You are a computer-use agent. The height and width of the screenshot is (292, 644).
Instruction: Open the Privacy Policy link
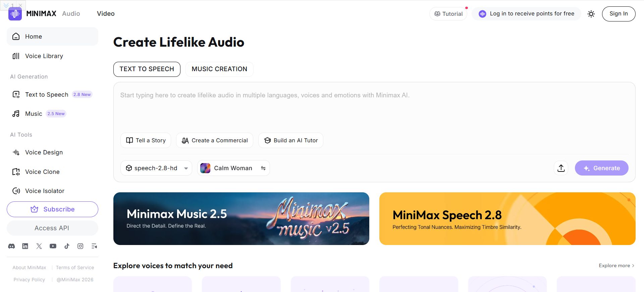coord(29,280)
